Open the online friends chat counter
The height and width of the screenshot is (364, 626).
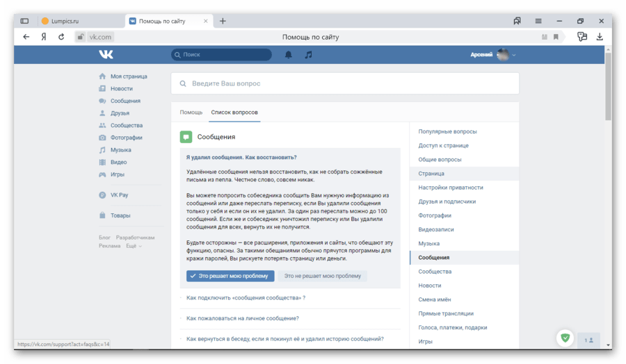coord(588,340)
